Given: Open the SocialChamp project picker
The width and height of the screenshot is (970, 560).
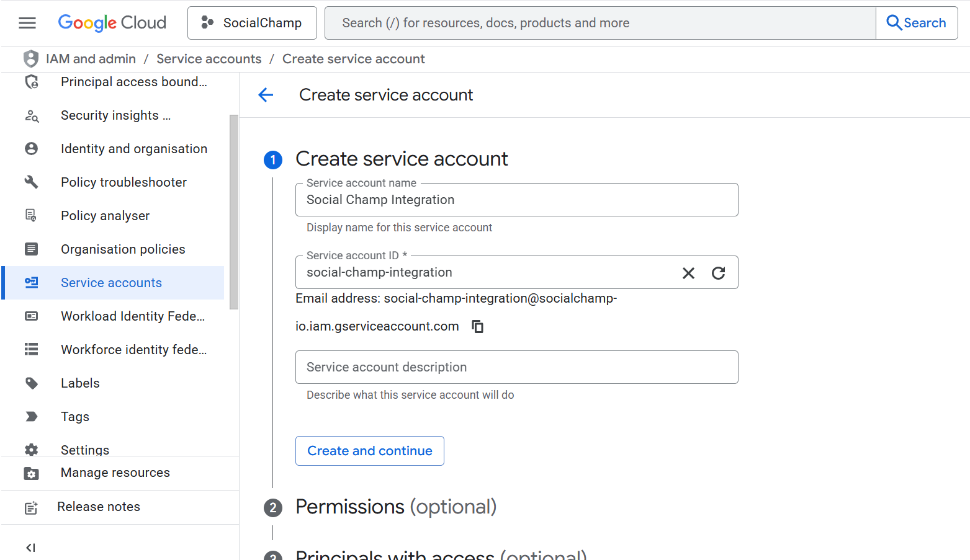Looking at the screenshot, I should pos(252,23).
